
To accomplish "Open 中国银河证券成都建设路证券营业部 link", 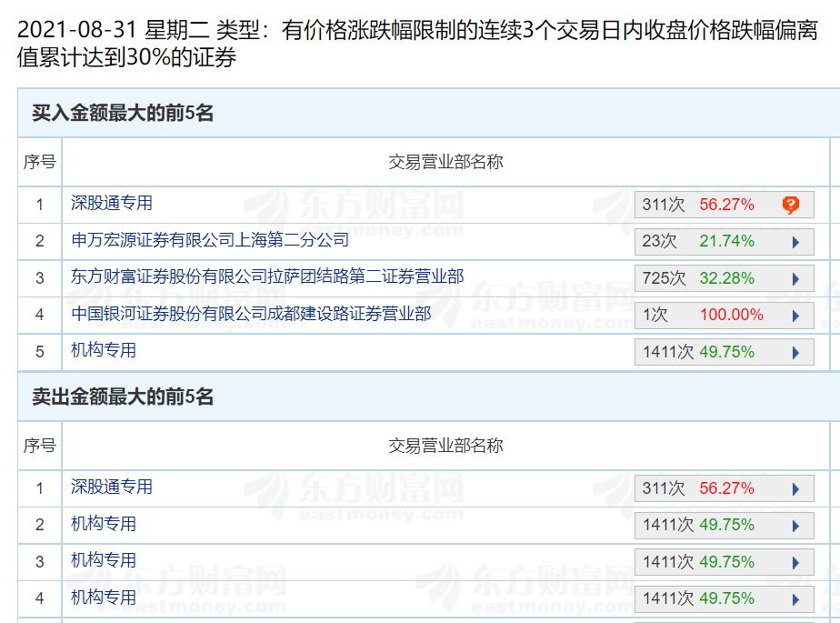I will (251, 314).
